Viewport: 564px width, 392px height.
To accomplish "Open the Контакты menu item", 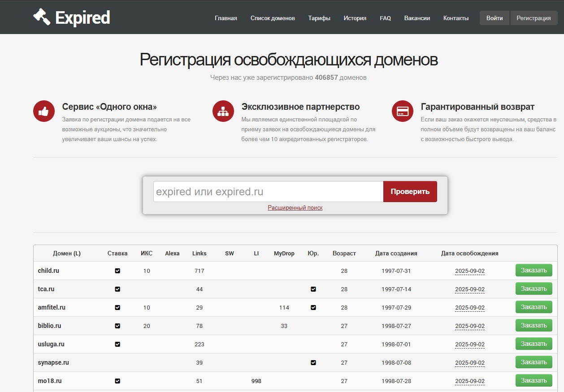I will click(x=456, y=18).
